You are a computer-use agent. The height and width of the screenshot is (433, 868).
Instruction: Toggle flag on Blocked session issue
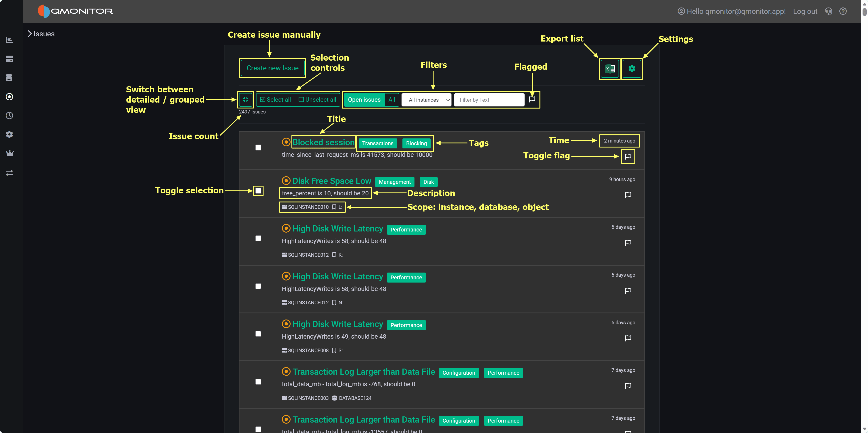click(628, 156)
